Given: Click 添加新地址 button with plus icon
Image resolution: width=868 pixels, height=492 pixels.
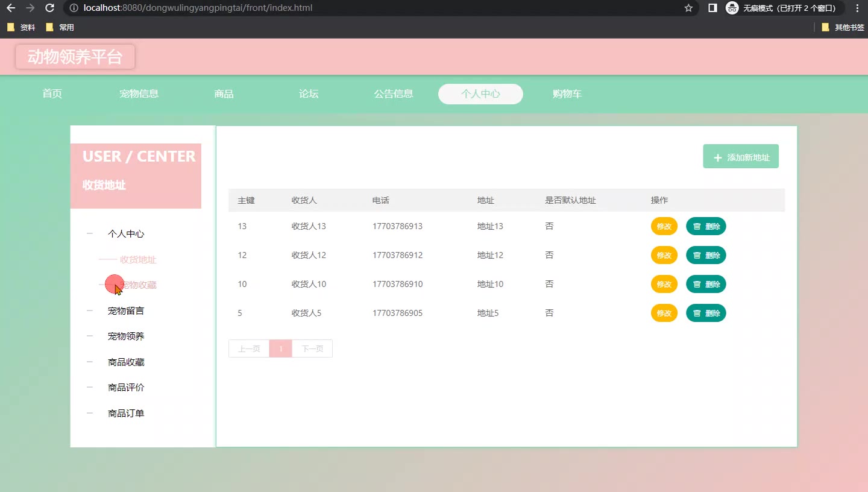Looking at the screenshot, I should [741, 157].
